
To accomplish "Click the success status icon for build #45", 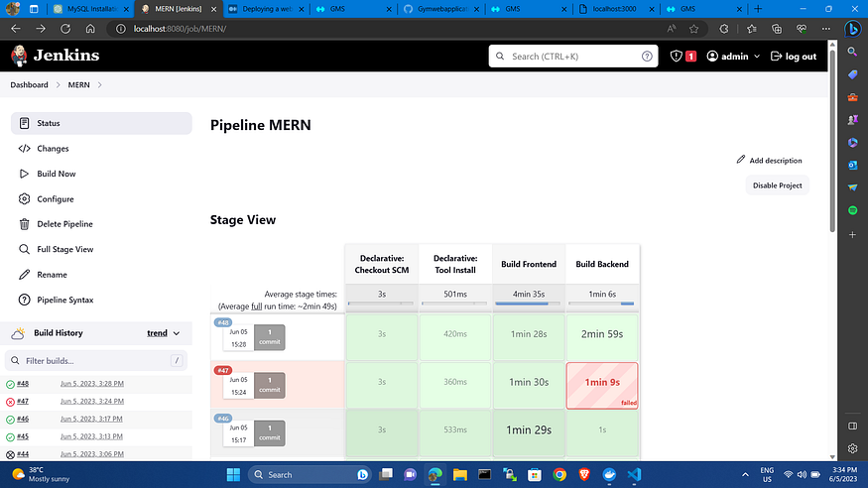I will coord(10,437).
